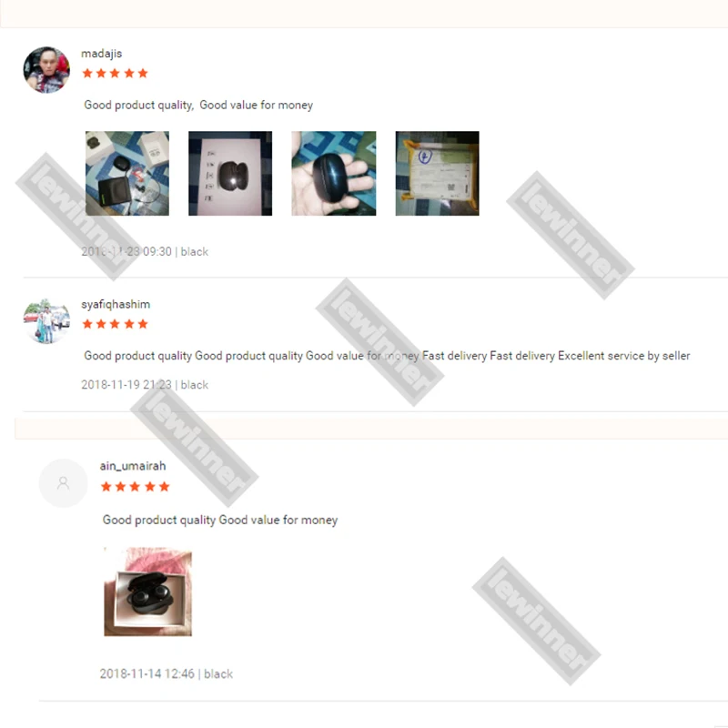728x728 pixels.
Task: Click username ain_umairah
Action: click(x=133, y=466)
